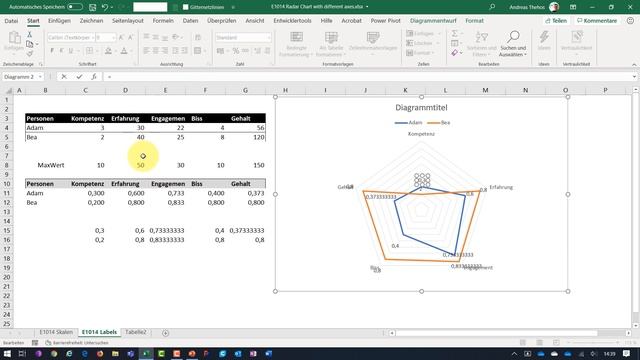The height and width of the screenshot is (360, 640).
Task: Open the Standard number format dropdown
Action: pos(269,38)
